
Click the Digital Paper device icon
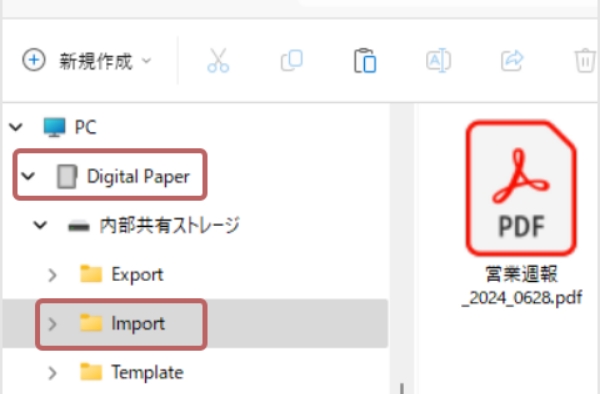[67, 176]
